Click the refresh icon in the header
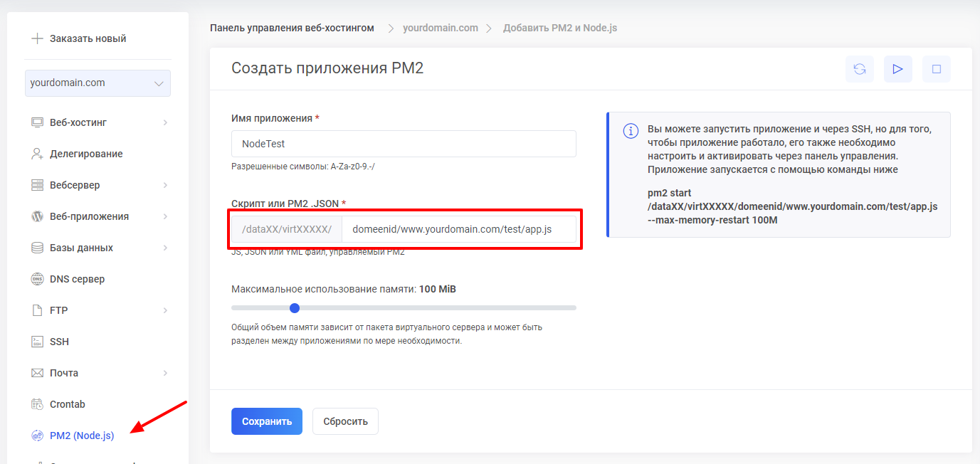The width and height of the screenshot is (980, 464). (860, 69)
